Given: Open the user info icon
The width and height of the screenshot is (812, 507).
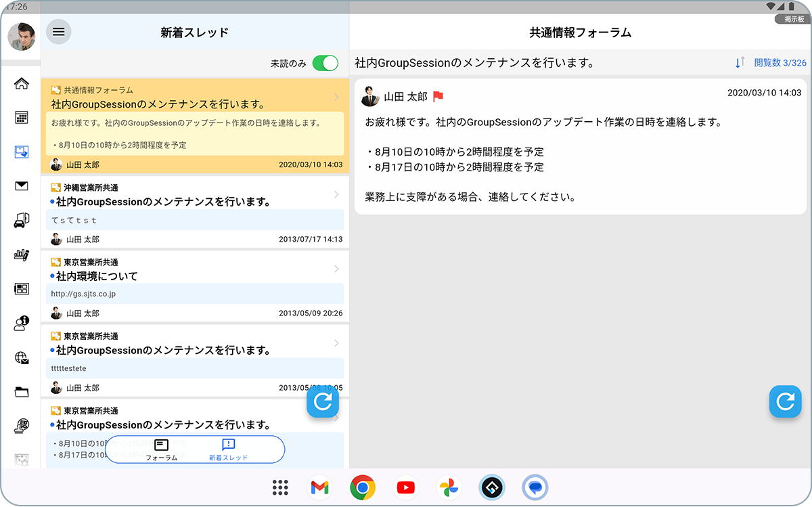Looking at the screenshot, I should coord(22,324).
